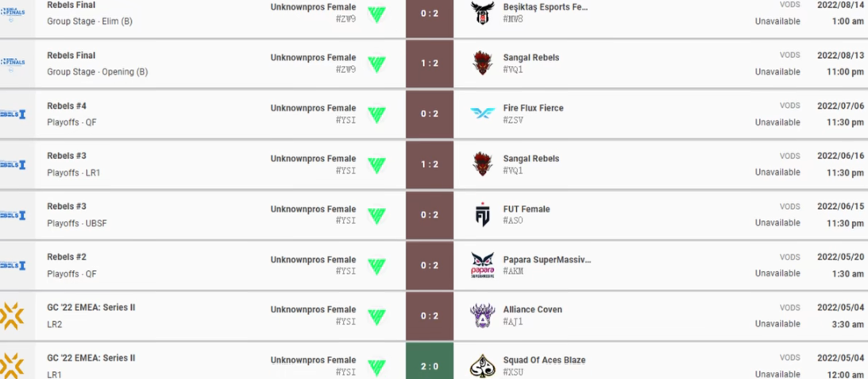Click Unknownpros green logo in Rebels #2 row

376,265
